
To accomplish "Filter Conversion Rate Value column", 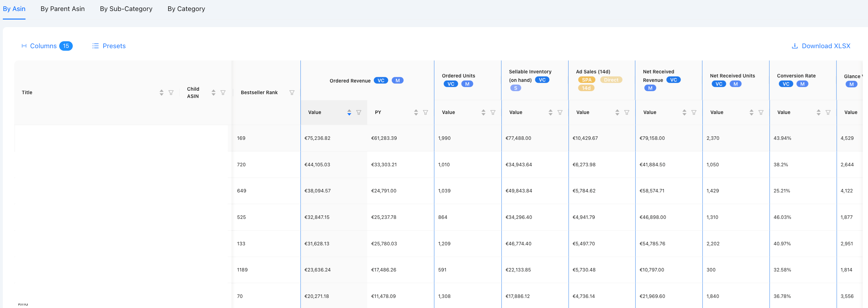I will tap(828, 112).
